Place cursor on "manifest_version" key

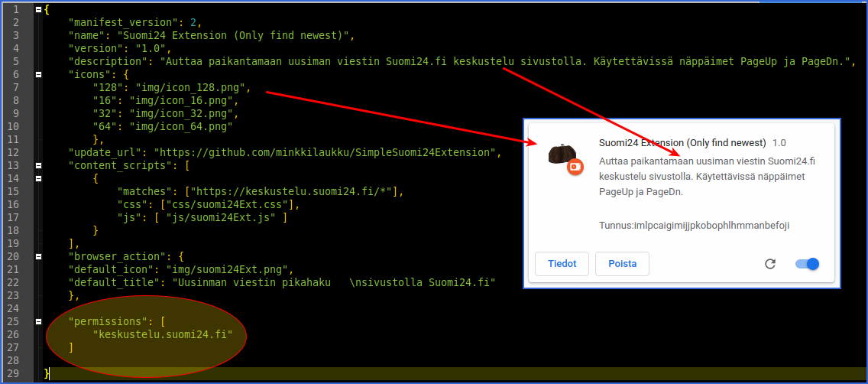point(126,23)
